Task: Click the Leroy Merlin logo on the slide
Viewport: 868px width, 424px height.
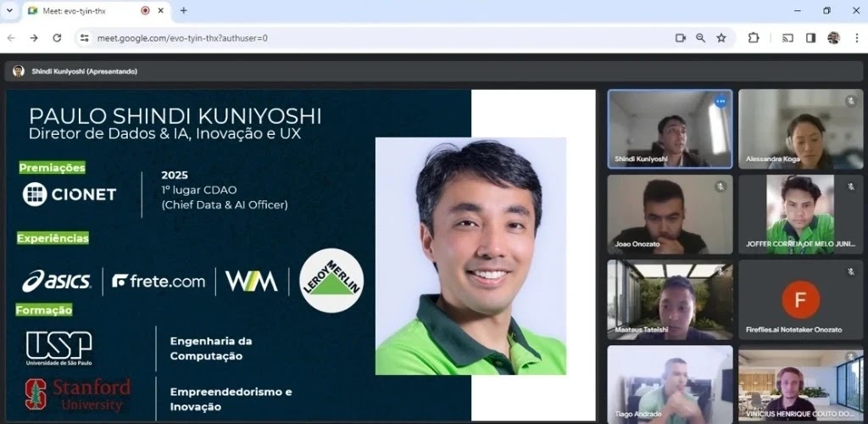Action: (331, 281)
